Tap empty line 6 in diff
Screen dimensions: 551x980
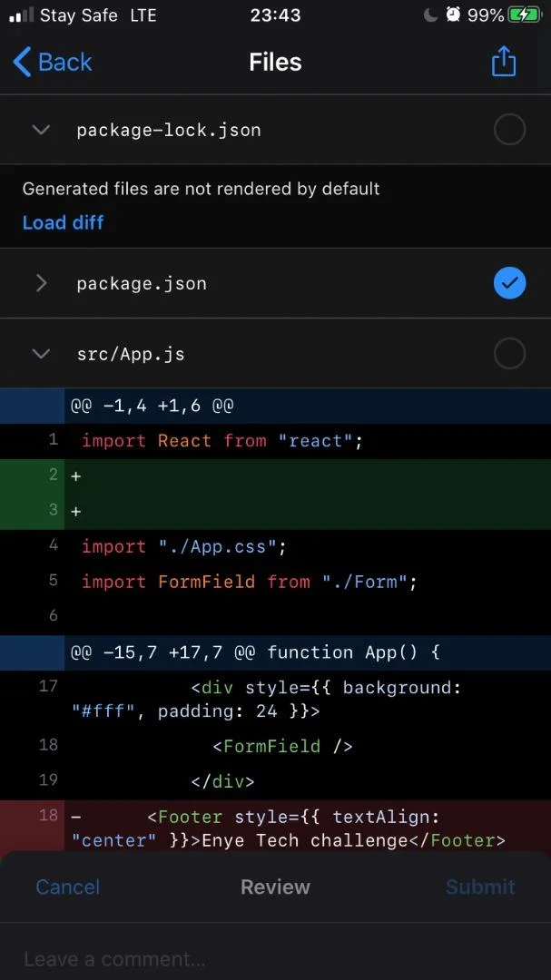coord(275,617)
